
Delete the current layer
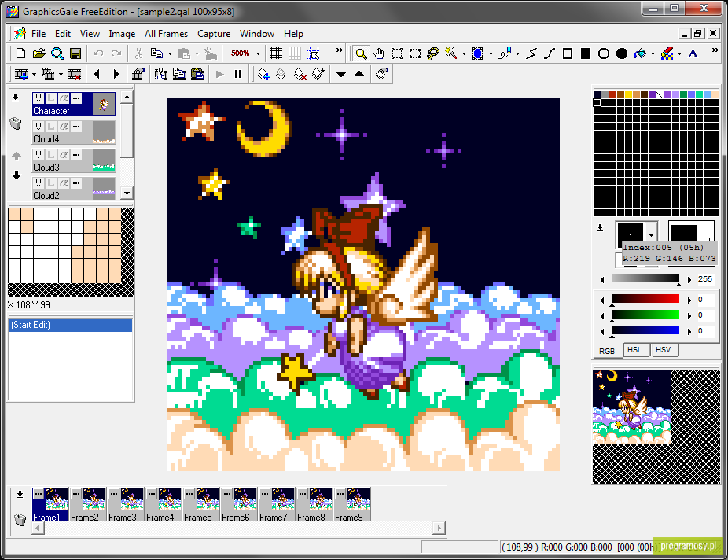(x=300, y=74)
